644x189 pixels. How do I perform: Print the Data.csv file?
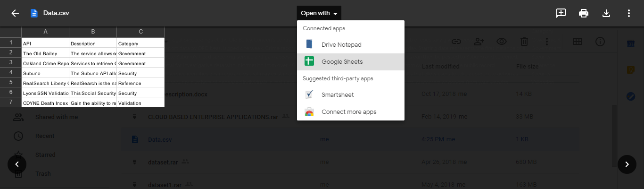584,13
